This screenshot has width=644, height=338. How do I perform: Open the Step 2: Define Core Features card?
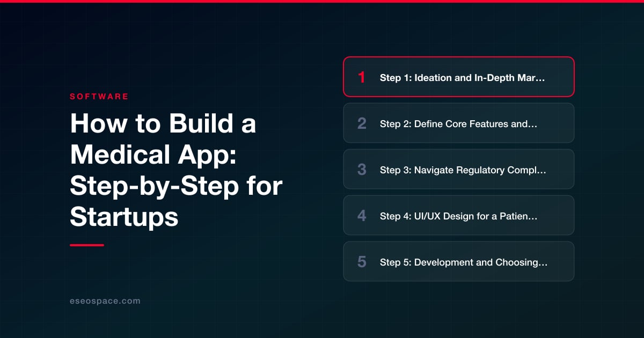point(459,123)
